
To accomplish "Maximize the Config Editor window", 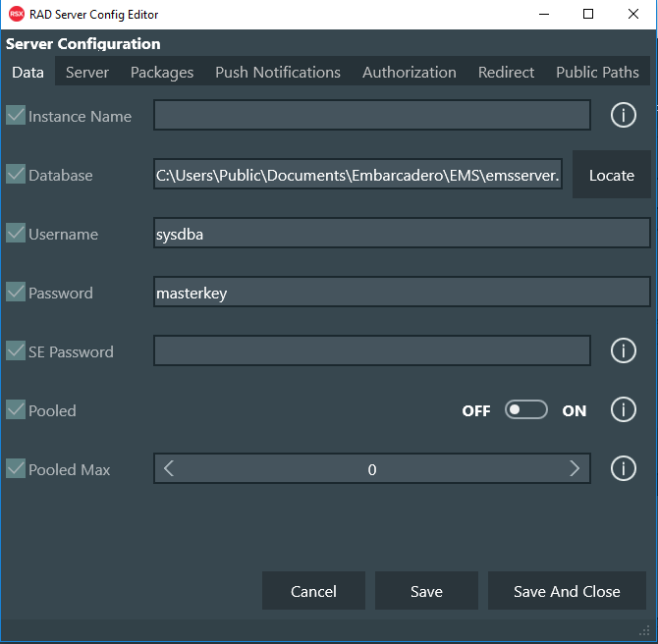I will click(x=588, y=15).
